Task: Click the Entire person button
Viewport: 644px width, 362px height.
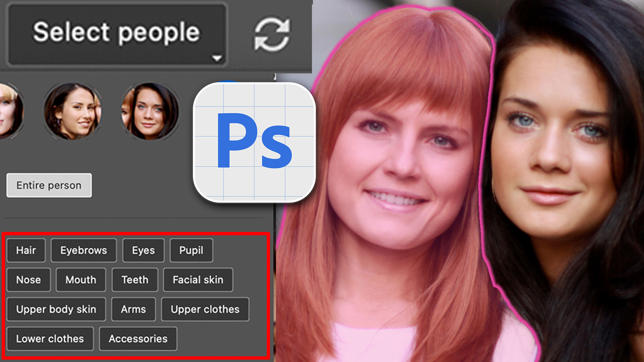Action: point(49,185)
